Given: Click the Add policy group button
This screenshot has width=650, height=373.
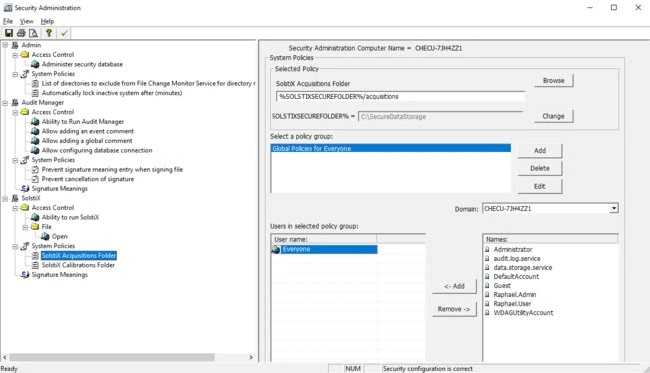Looking at the screenshot, I should point(540,150).
